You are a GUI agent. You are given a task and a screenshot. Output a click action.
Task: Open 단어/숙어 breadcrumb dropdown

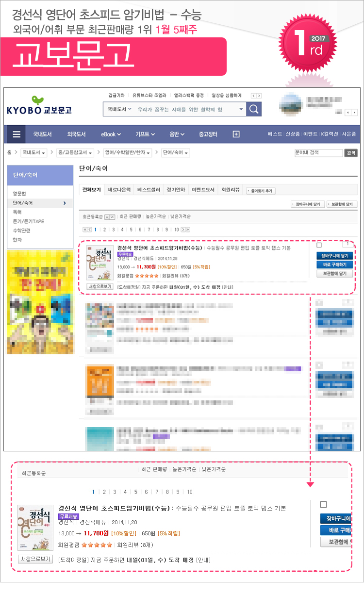point(175,152)
